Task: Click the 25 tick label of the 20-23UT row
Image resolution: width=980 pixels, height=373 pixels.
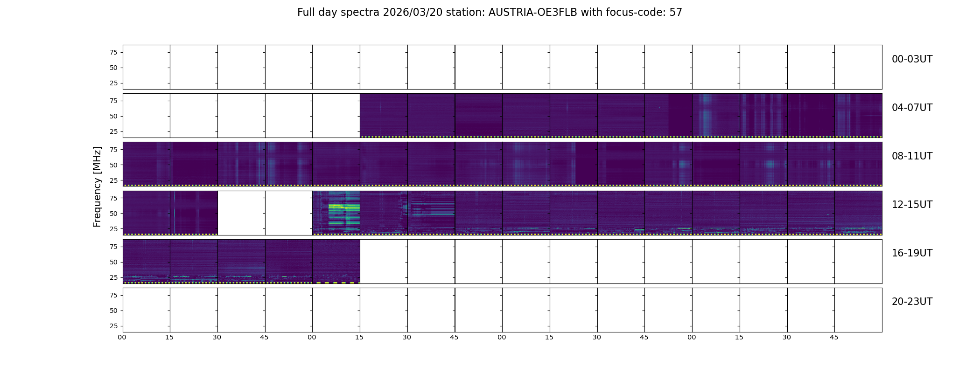Action: pos(113,326)
